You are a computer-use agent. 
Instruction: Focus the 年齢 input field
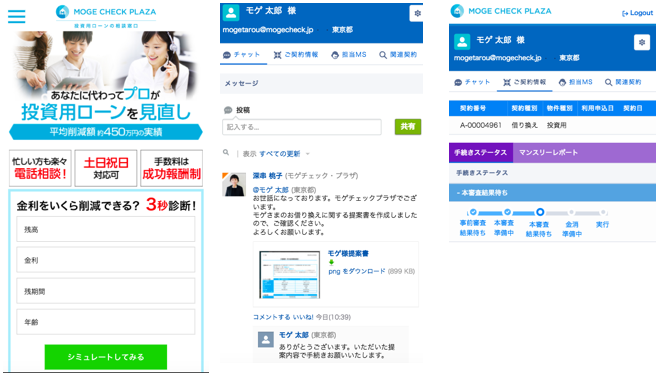pyautogui.click(x=106, y=322)
